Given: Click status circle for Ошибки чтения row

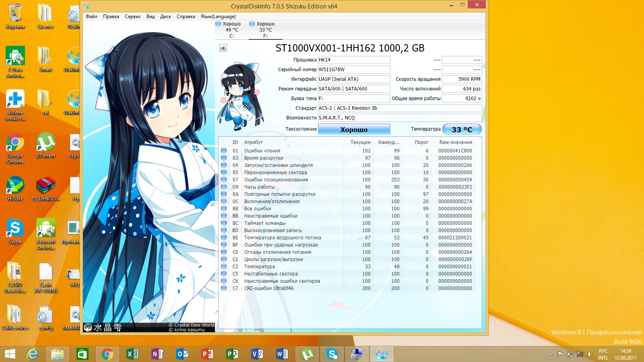Looking at the screenshot, I should coord(224,151).
